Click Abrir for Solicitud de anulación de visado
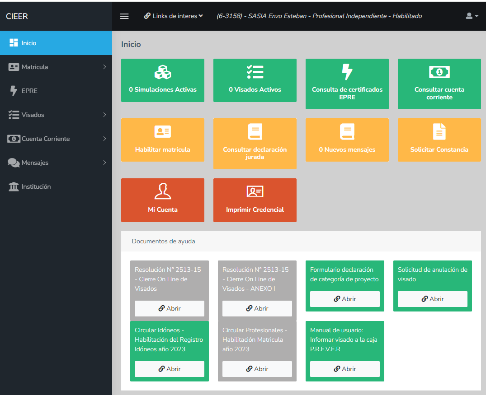This screenshot has width=486, height=395. [432, 299]
